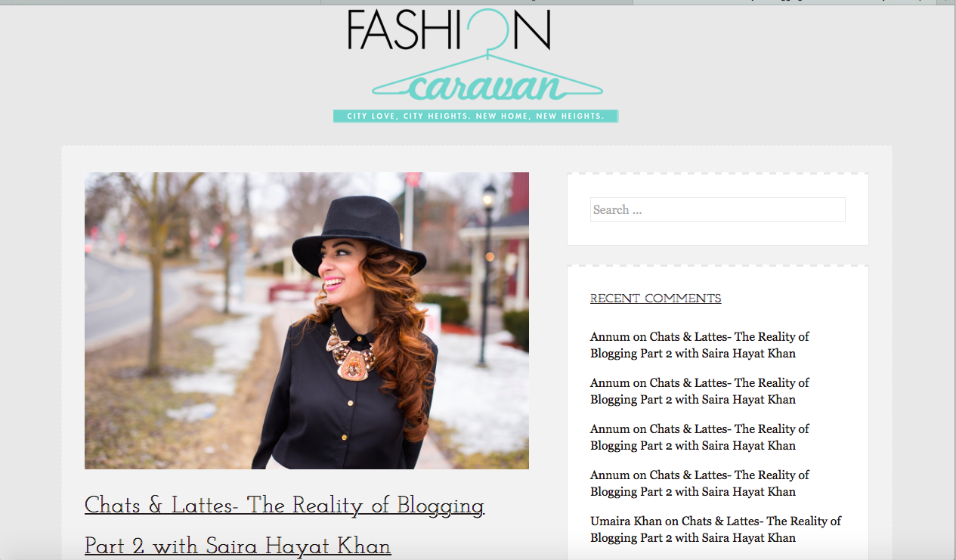Select the active browser tab in the tab strip
The image size is (956, 560).
(x=476, y=2)
